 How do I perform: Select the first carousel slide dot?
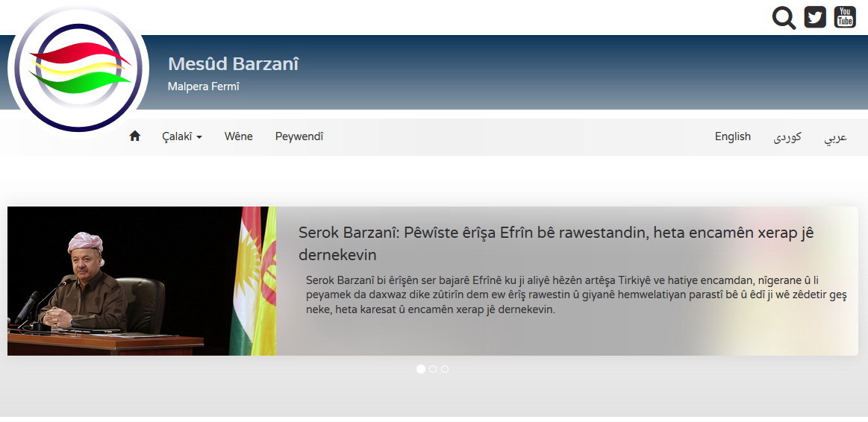(x=421, y=369)
